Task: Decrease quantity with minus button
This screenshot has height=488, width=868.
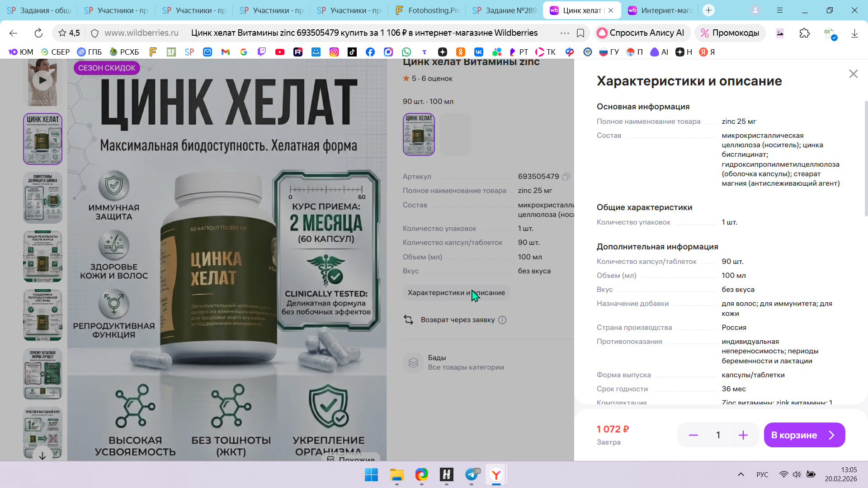Action: (x=693, y=435)
